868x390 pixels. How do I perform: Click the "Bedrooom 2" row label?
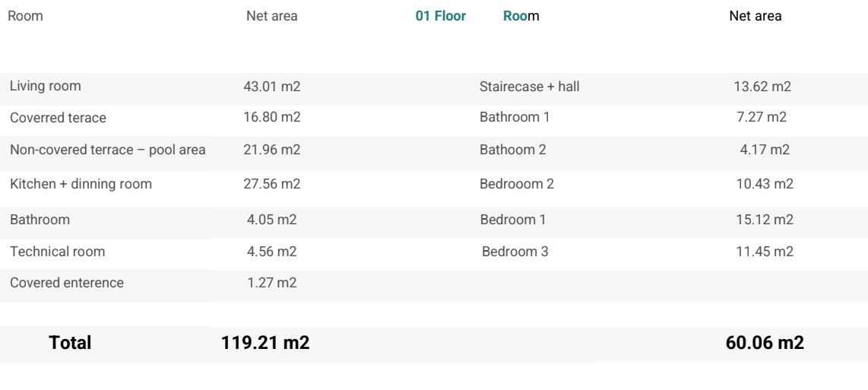pyautogui.click(x=514, y=183)
